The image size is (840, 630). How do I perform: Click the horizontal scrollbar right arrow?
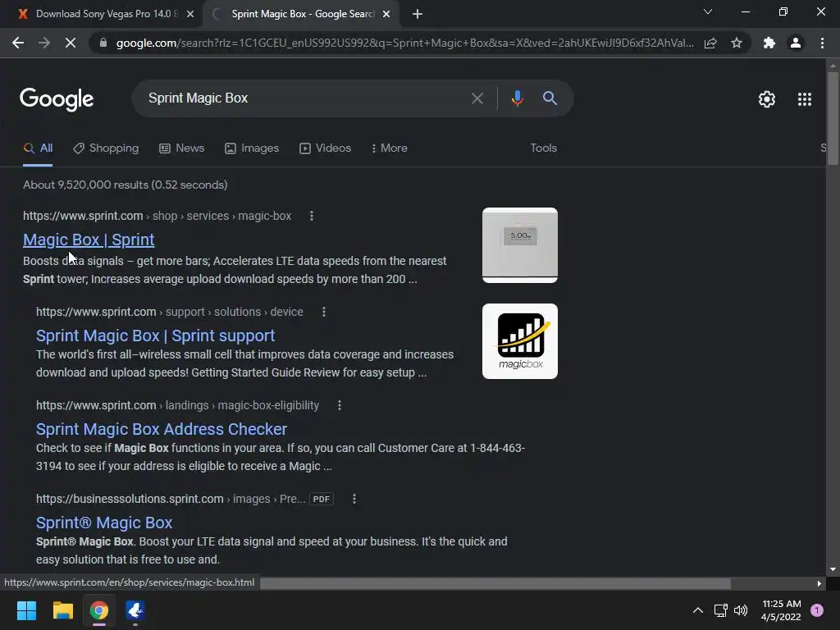pyautogui.click(x=819, y=583)
